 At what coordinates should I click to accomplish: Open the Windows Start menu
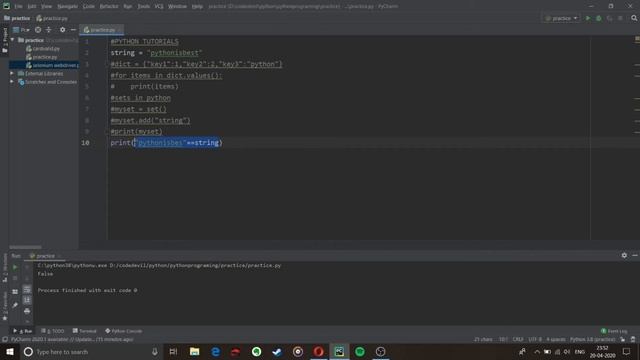9,351
